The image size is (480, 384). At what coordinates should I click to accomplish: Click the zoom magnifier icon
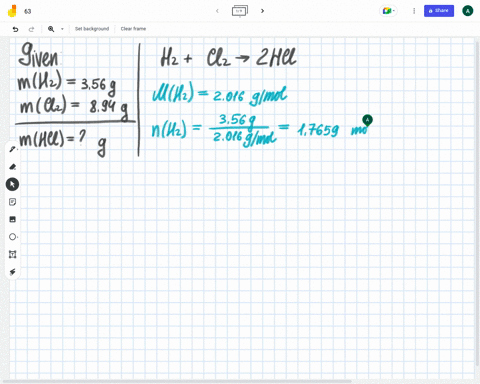51,29
